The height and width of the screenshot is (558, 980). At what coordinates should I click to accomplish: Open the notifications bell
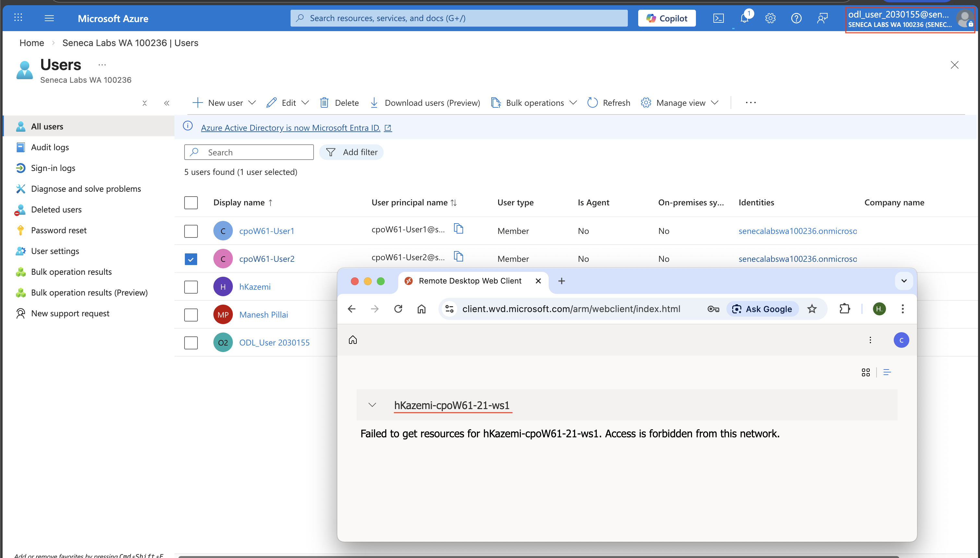(745, 18)
